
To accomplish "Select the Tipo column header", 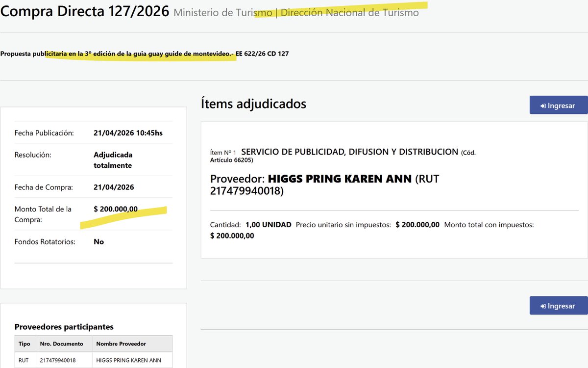I will [24, 343].
